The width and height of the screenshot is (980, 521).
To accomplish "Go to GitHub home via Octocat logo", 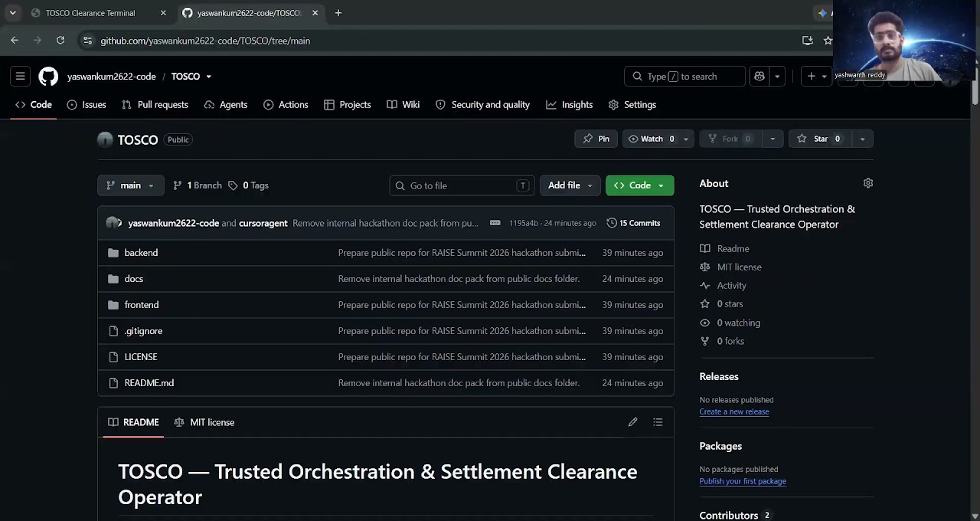I will pos(48,76).
